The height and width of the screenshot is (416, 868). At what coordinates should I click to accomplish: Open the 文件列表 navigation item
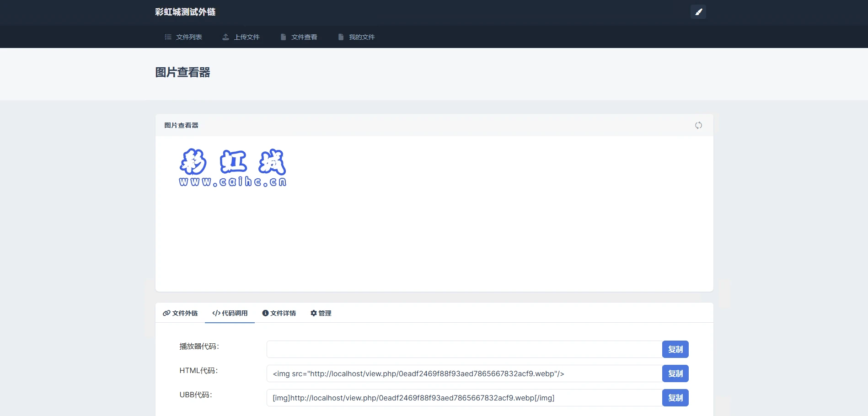point(183,37)
